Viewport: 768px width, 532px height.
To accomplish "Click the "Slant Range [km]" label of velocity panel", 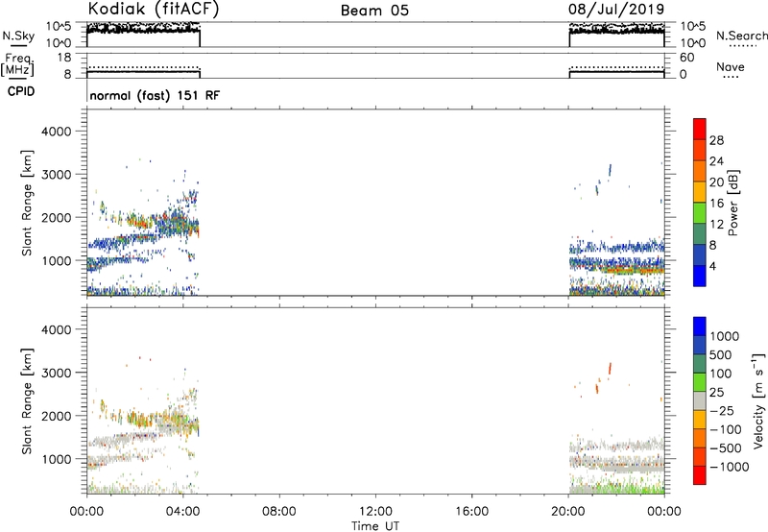I will pos(27,400).
